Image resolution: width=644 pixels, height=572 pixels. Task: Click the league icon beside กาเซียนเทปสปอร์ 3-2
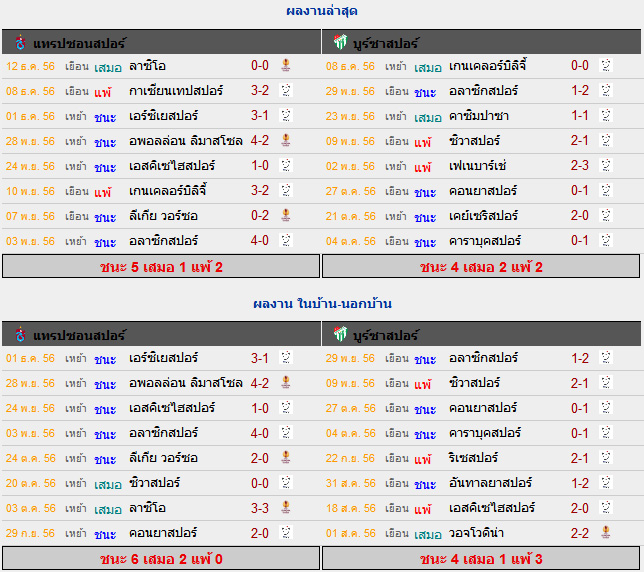tap(286, 90)
